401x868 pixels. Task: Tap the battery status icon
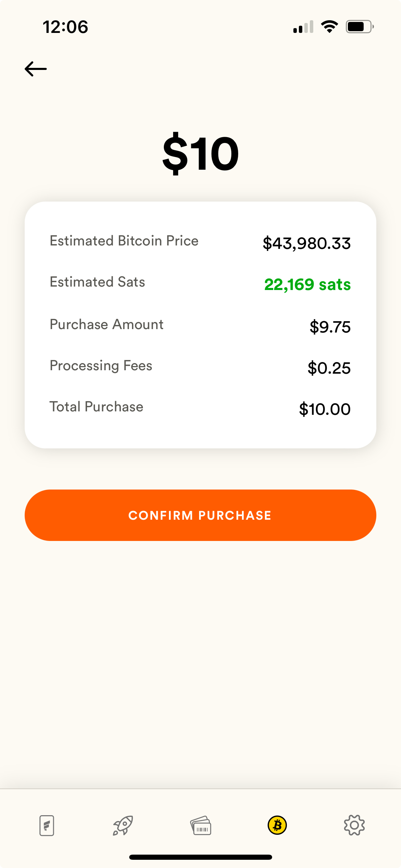(x=360, y=27)
